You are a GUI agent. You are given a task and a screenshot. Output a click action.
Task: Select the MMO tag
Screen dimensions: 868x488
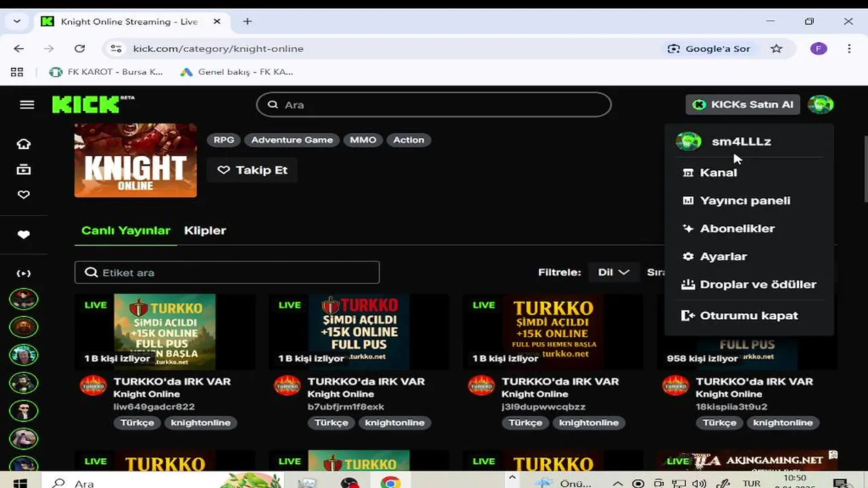pos(363,140)
